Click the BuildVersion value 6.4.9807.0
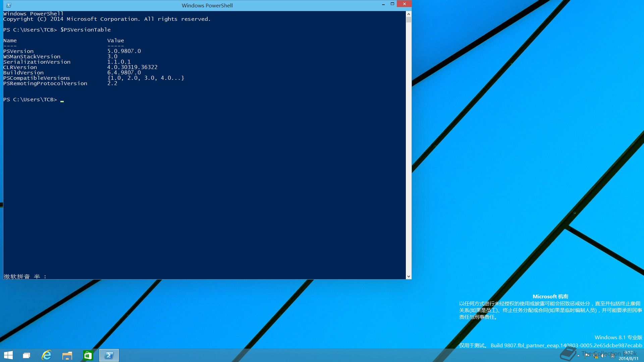644x362 pixels. [x=124, y=73]
